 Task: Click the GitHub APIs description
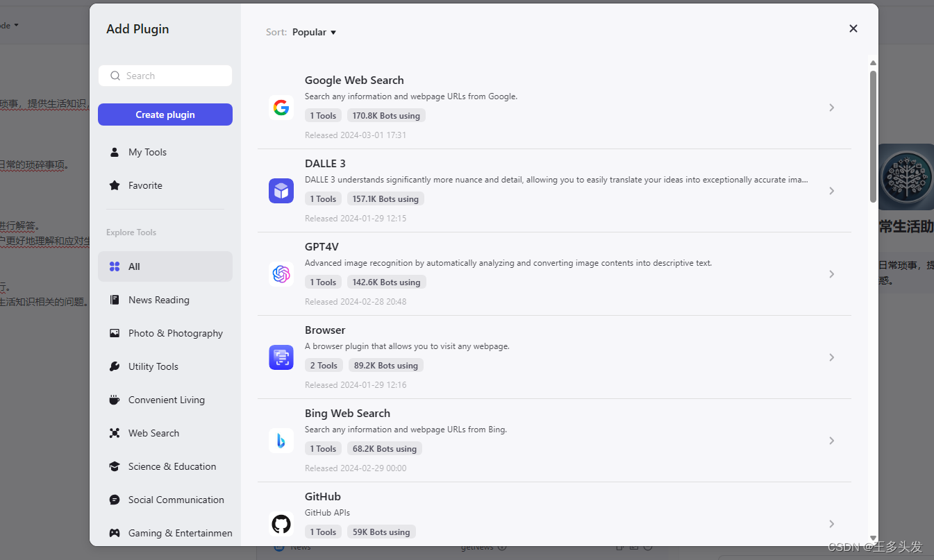(327, 513)
